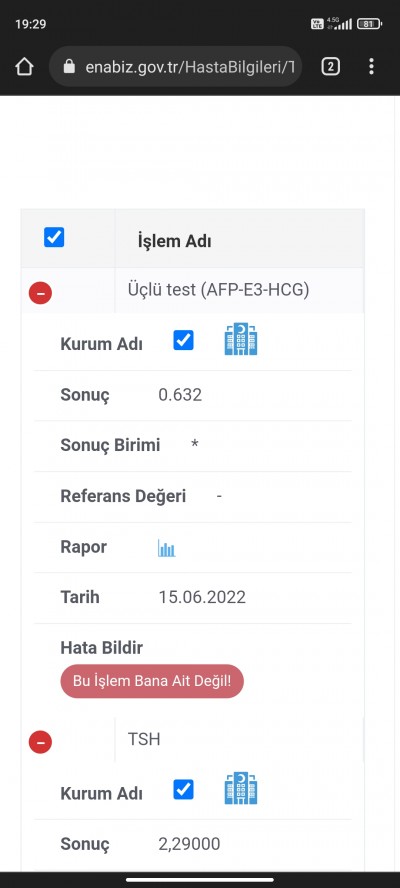This screenshot has height=888, width=400.
Task: View the Rapor bar chart icon
Action: pos(167,548)
